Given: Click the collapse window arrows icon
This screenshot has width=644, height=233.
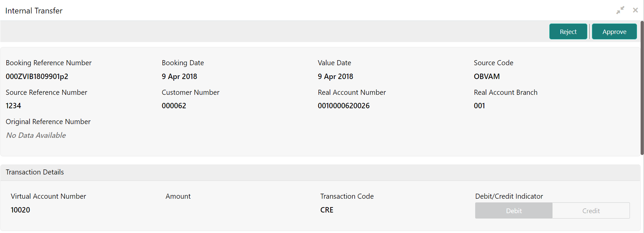Looking at the screenshot, I should pos(620,10).
